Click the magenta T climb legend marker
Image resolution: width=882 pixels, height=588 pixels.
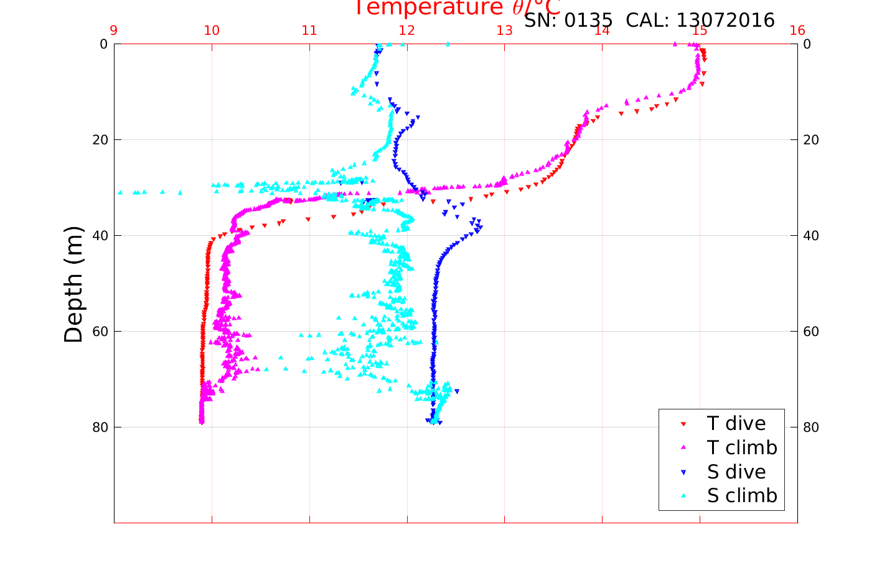click(683, 448)
